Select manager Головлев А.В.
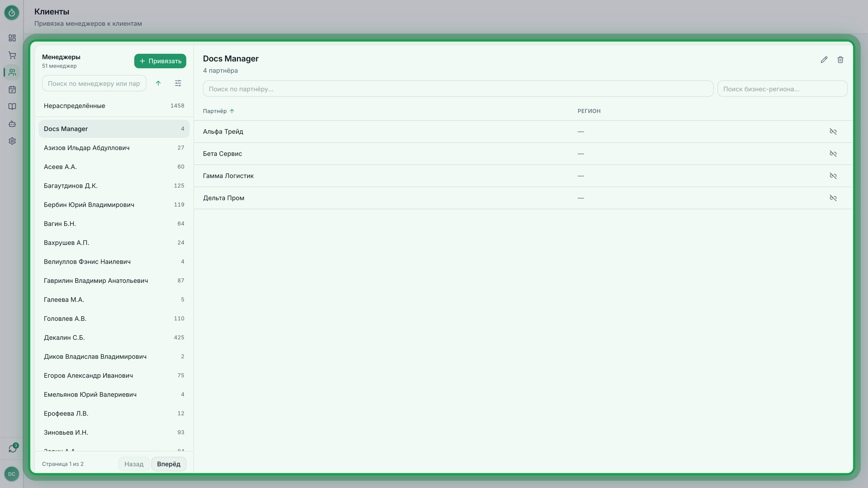The width and height of the screenshot is (868, 488). [114, 319]
